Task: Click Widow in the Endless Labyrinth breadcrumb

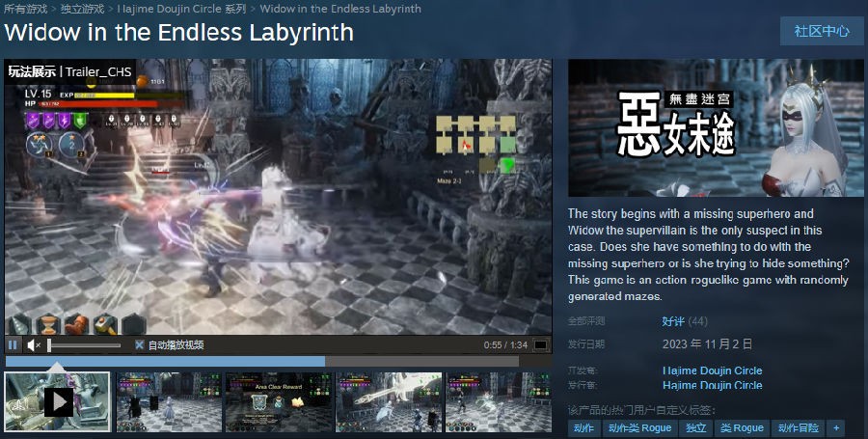Action: [340, 9]
